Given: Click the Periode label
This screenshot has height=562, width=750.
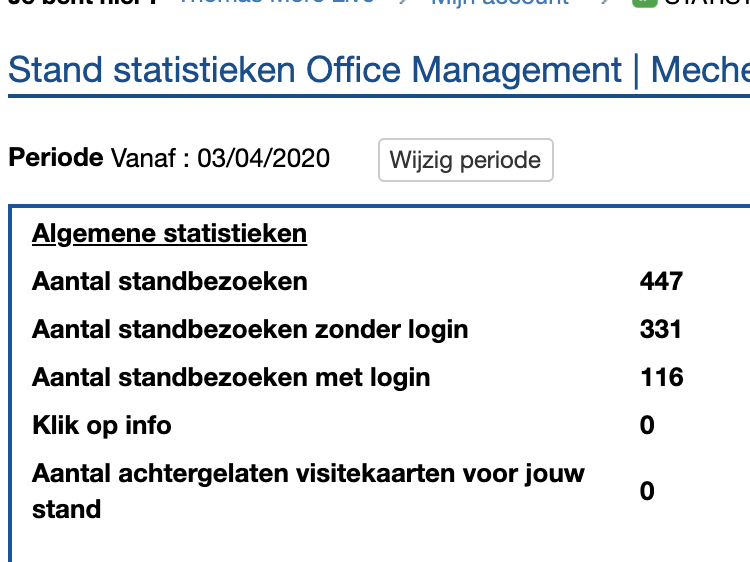Looking at the screenshot, I should (x=56, y=158).
